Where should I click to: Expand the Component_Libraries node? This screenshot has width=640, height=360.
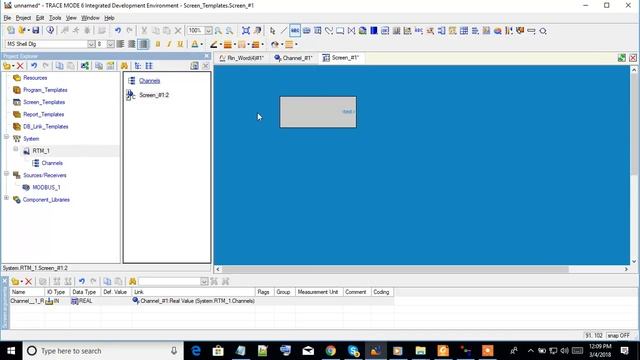(x=7, y=198)
